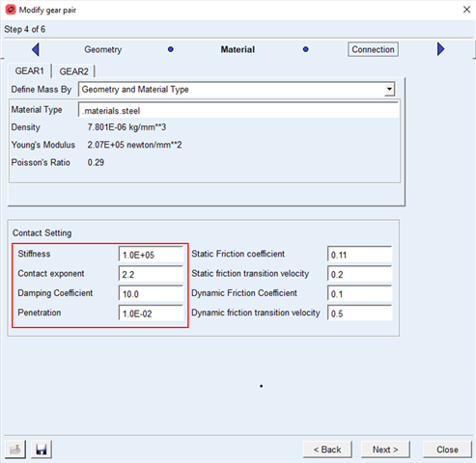The width and height of the screenshot is (476, 463).
Task: Open the Connection step
Action: coord(373,49)
